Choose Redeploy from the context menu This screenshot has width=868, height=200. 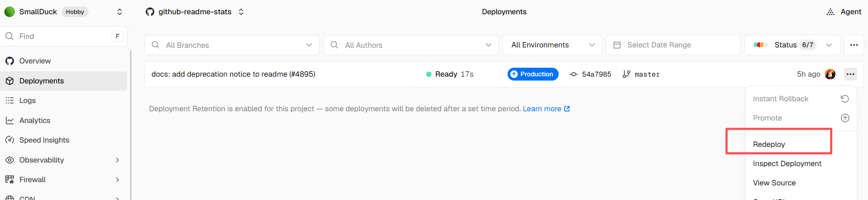(x=801, y=144)
